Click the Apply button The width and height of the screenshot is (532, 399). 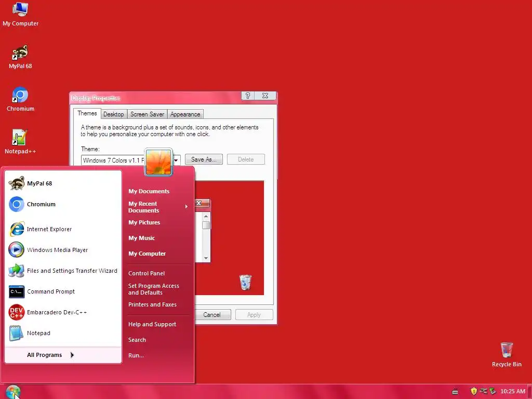pos(254,315)
